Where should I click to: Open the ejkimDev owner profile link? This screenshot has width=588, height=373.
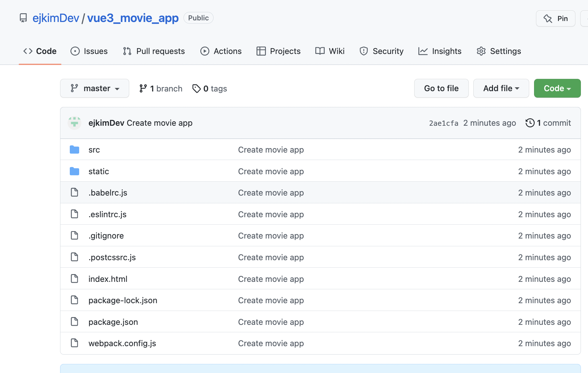pos(56,18)
